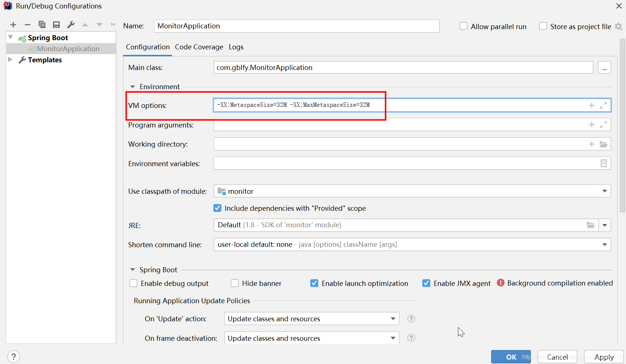
Task: Expand the VM options field editor
Action: tap(604, 105)
